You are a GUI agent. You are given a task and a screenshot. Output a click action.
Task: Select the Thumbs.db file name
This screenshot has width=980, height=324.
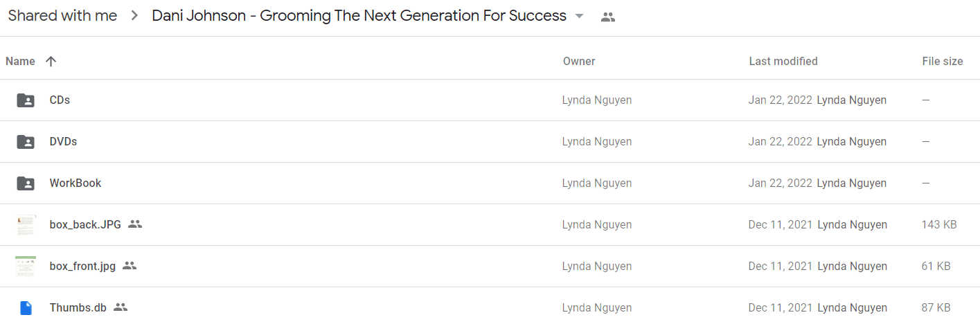[x=78, y=307]
